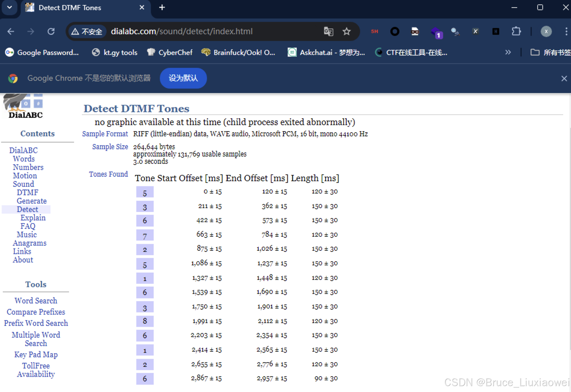Open a new browser tab
Screen dimensions: 571x392
click(162, 8)
